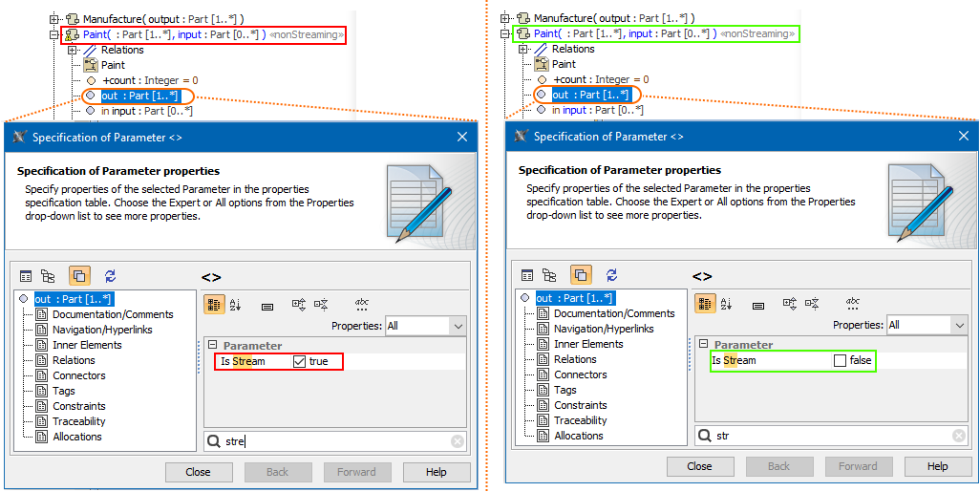This screenshot has height=492, width=980.
Task: Click the Back button in left dialog
Action: (x=277, y=472)
